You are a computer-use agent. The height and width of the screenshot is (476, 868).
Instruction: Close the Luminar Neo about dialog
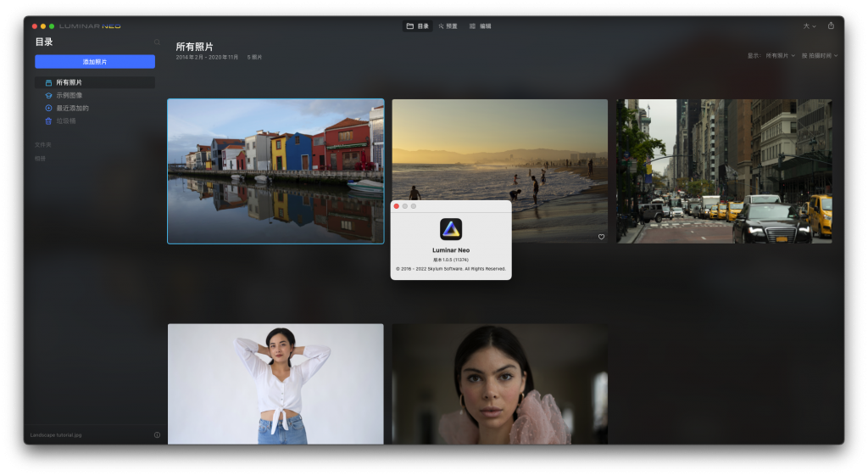pyautogui.click(x=397, y=206)
